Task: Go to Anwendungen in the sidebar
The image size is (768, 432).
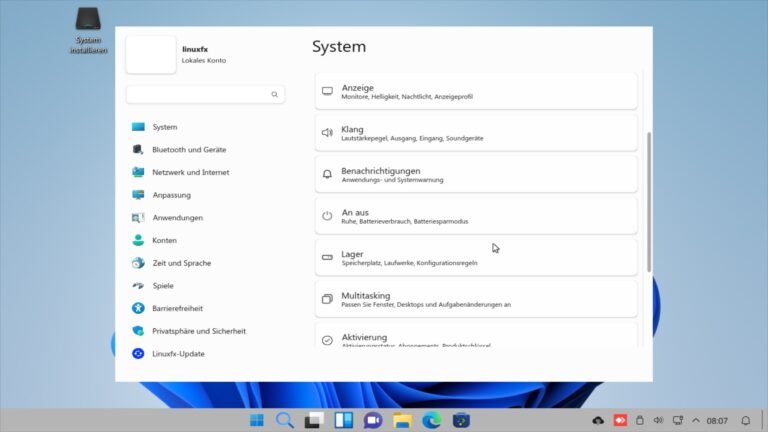Action: coord(177,218)
